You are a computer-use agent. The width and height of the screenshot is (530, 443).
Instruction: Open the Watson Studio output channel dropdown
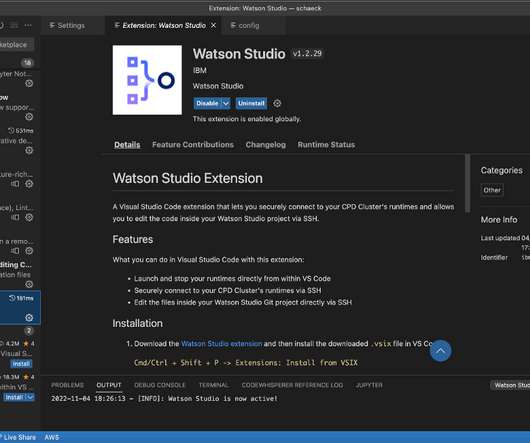point(510,385)
